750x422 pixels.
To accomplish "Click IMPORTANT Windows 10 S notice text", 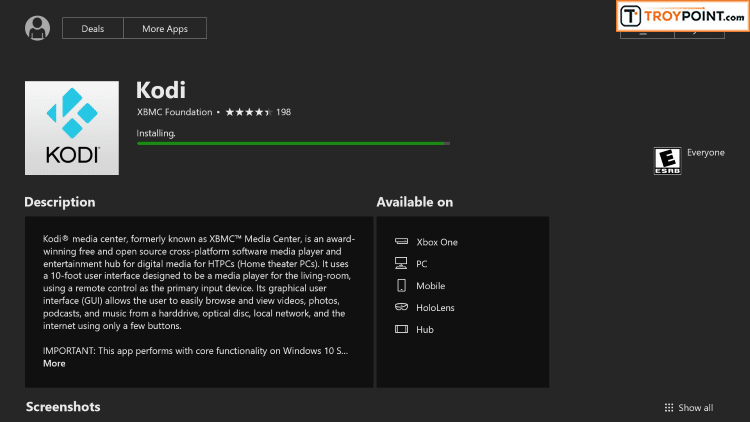I will click(196, 351).
